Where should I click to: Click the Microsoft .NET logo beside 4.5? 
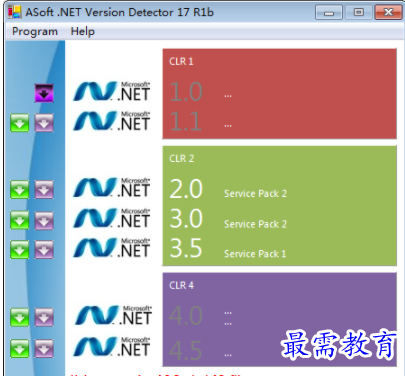pos(112,347)
